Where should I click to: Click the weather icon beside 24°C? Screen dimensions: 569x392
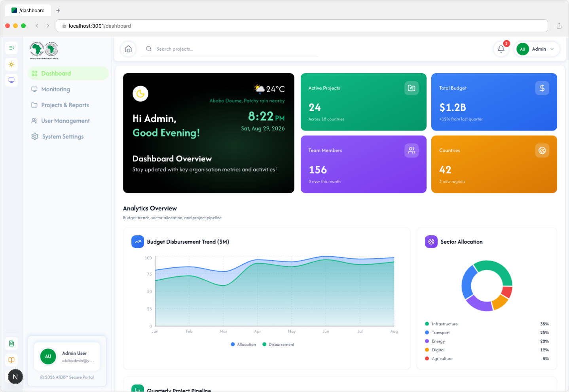[260, 89]
